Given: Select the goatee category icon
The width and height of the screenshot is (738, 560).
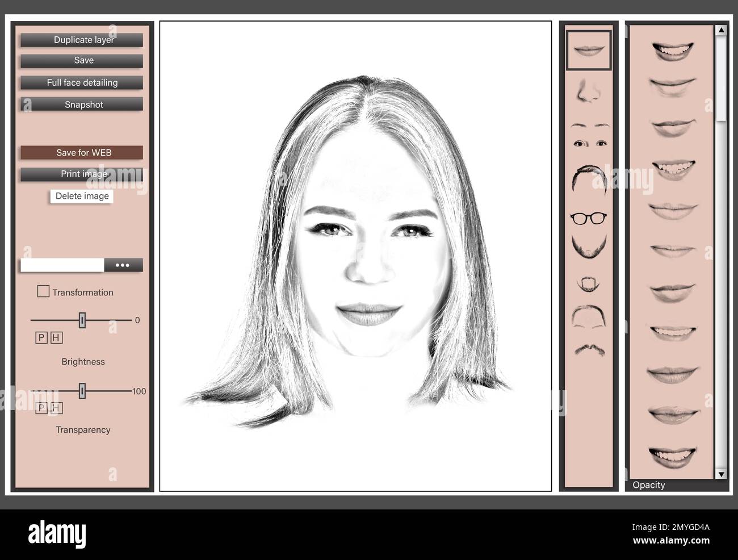Looking at the screenshot, I should pyautogui.click(x=589, y=284).
